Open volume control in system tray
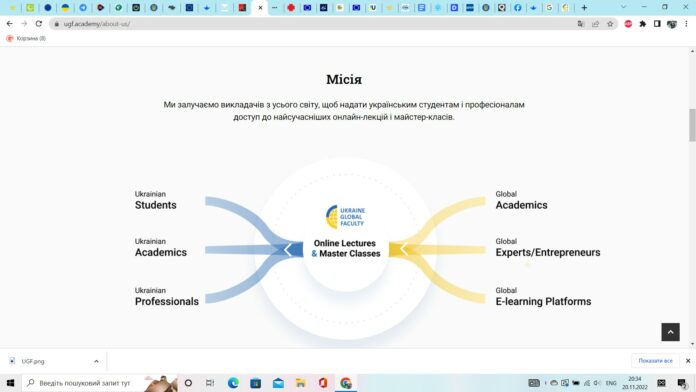Screen dimensions: 696x392 point(597,383)
